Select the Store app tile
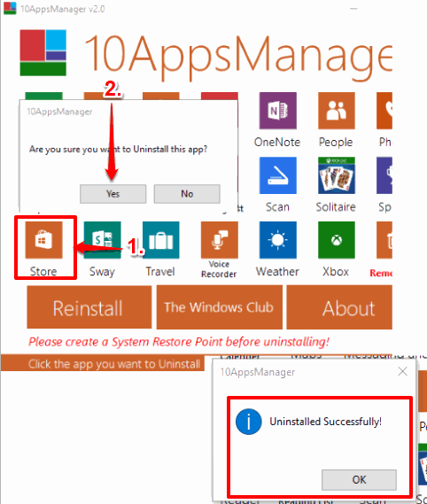The width and height of the screenshot is (427, 504). point(43,240)
